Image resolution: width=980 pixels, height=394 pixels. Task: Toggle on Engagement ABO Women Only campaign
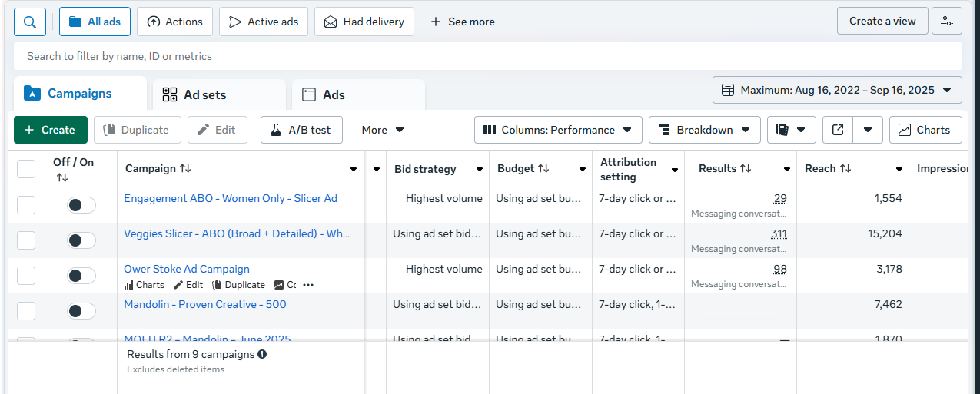(81, 205)
